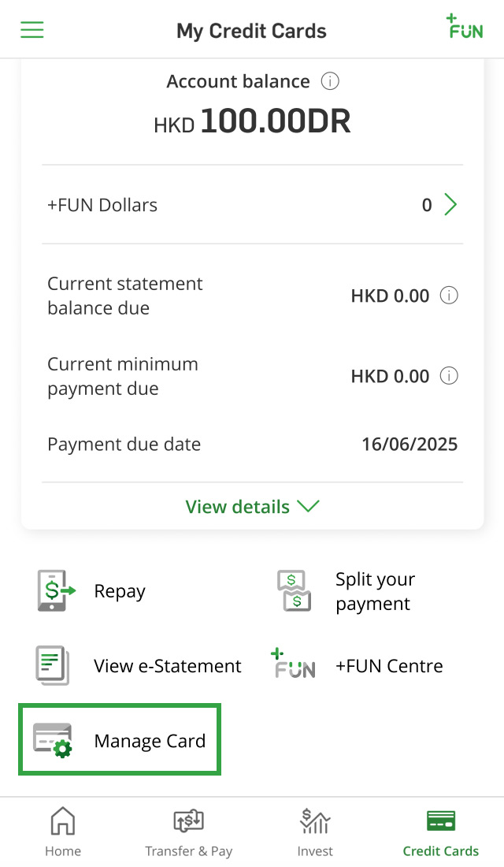
Task: Tap the Payment due date value
Action: 409,445
